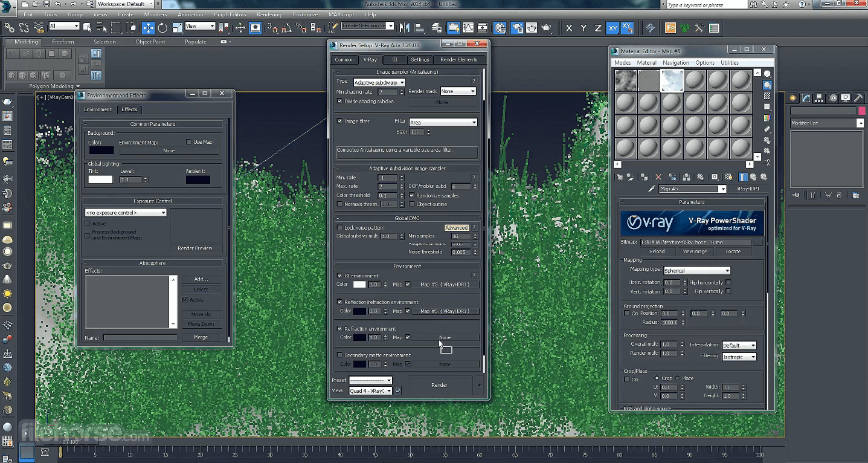868x463 pixels.
Task: Click the teapot Render Production icon
Action: (x=546, y=28)
